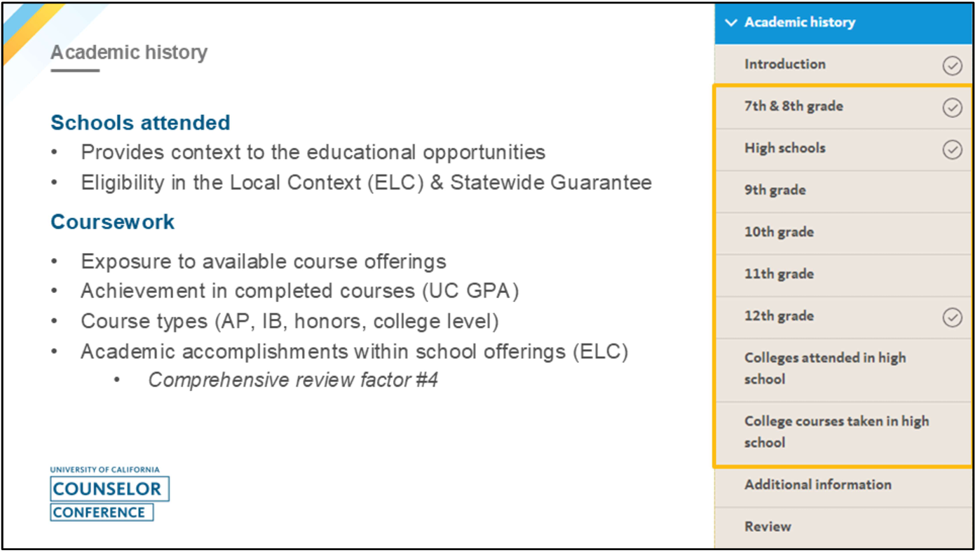Select College courses taken in high school
This screenshot has width=980, height=553.
pos(836,432)
